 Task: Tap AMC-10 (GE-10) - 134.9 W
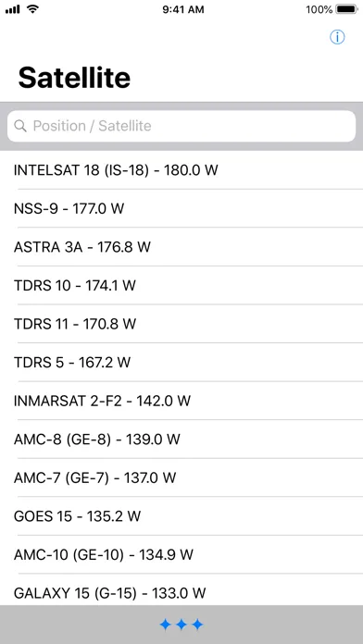tap(181, 555)
